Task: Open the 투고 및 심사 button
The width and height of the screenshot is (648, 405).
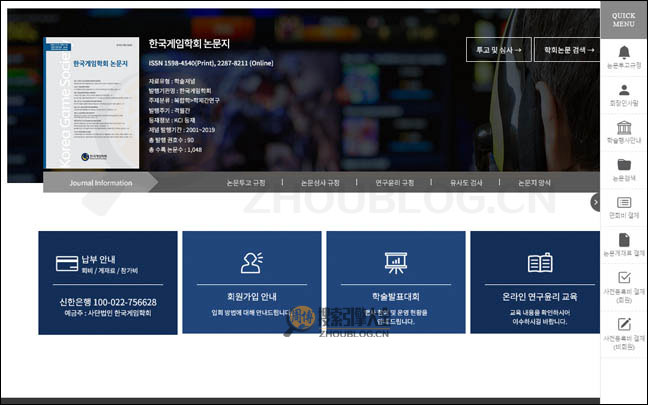Action: coord(499,50)
